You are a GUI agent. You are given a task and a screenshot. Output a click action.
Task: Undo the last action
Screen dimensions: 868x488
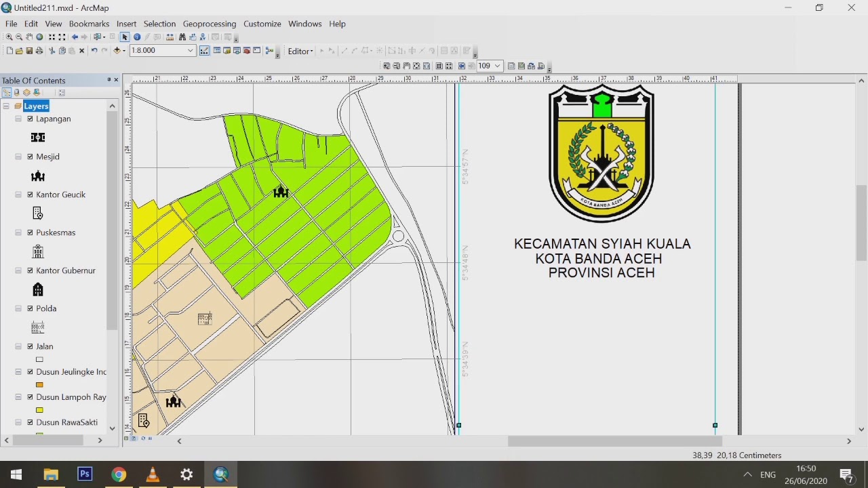94,51
